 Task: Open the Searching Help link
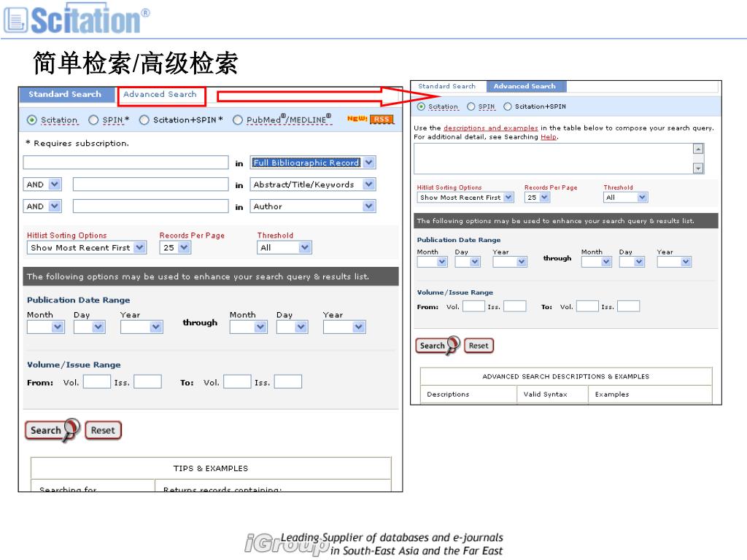click(x=549, y=137)
